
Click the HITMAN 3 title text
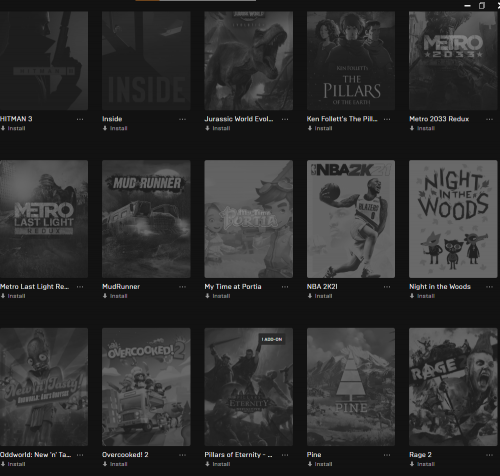point(16,119)
